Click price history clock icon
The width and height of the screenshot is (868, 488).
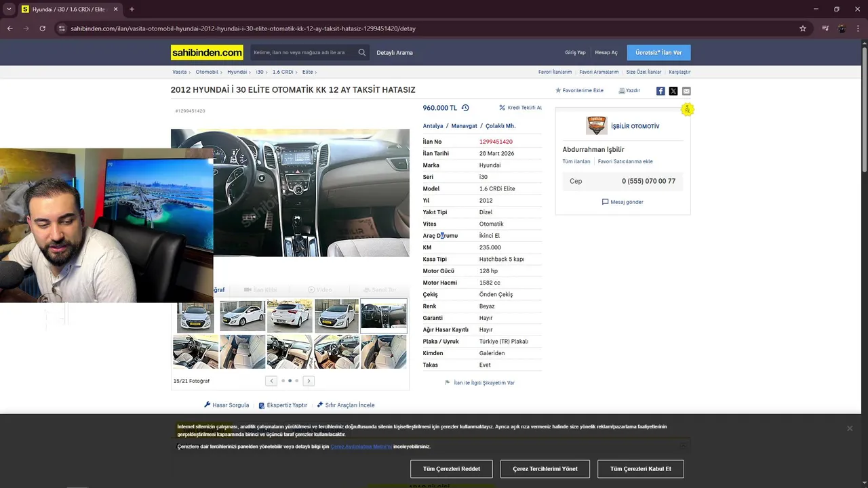[x=465, y=108]
